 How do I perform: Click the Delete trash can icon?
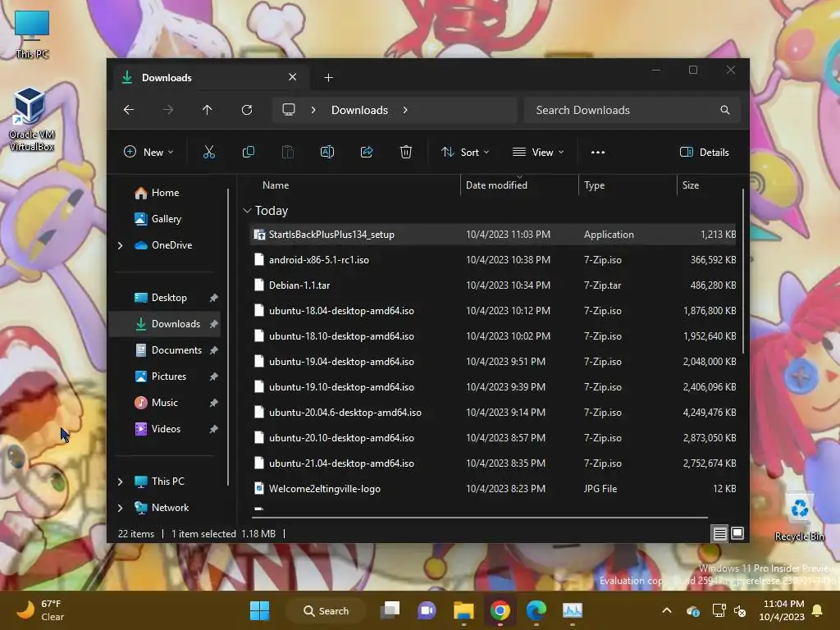pos(405,152)
